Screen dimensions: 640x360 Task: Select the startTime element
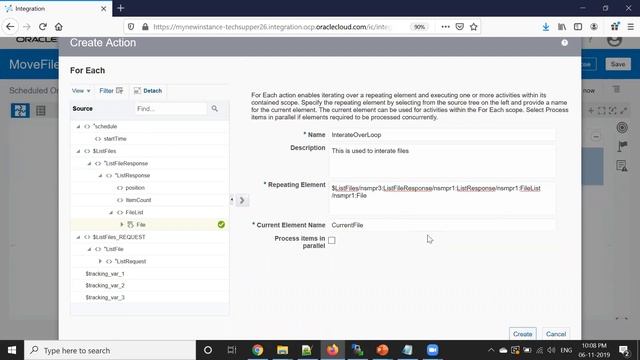115,139
